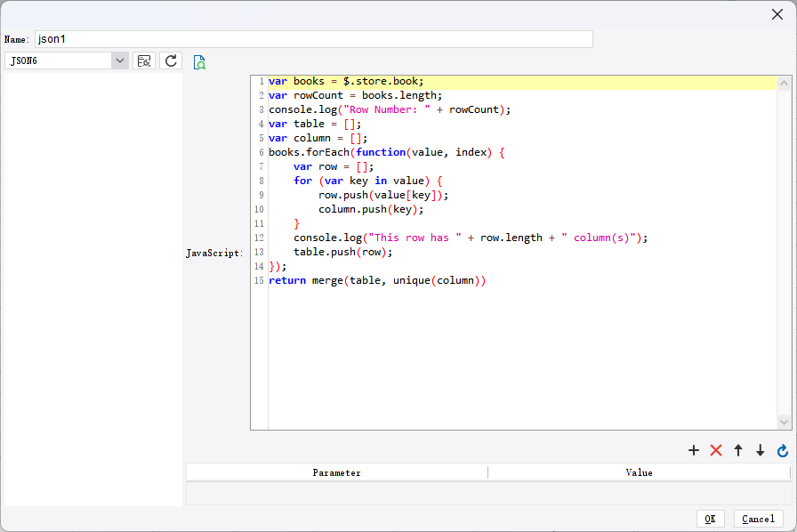Click the Name field containing json1
The height and width of the screenshot is (532, 797).
[313, 39]
